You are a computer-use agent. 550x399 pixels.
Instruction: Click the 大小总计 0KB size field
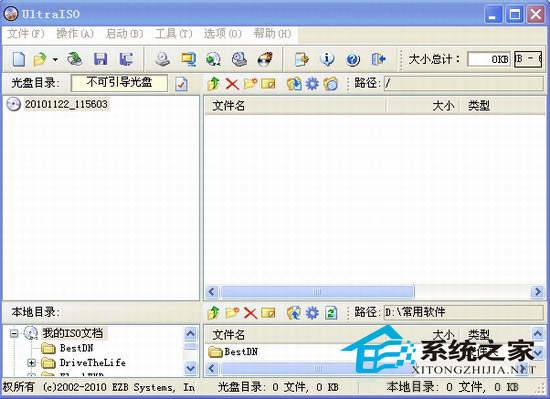coord(489,59)
